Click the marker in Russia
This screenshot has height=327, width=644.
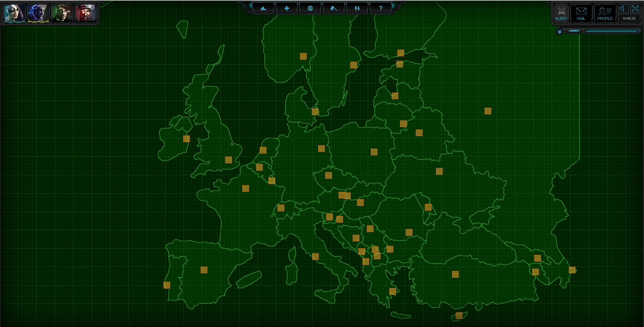(488, 111)
